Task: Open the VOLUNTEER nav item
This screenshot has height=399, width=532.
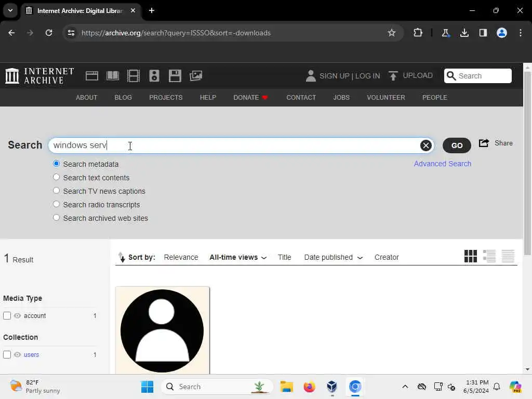Action: pos(386,98)
